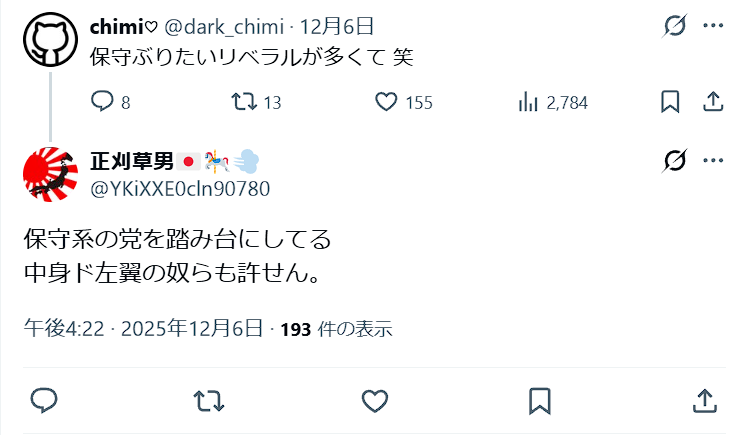Viewport: 746px width, 435px height.
Task: Open 正刈草男's rising sun avatar
Action: click(x=50, y=174)
